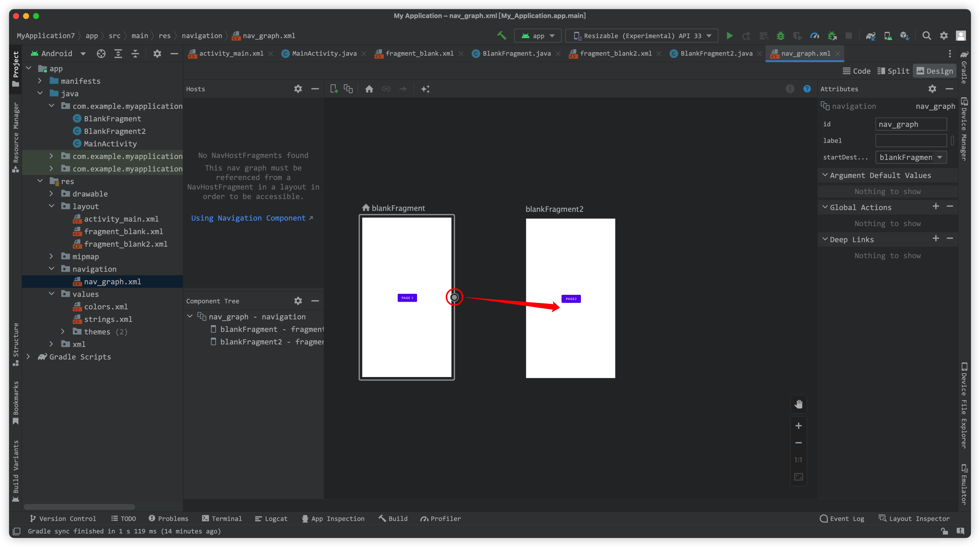
Task: Open Hosts panel settings gear
Action: pyautogui.click(x=298, y=89)
